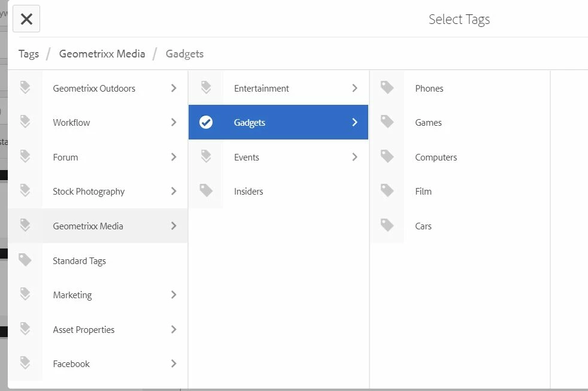Click tag icon next to Entertainment
The width and height of the screenshot is (588, 391).
tap(206, 87)
